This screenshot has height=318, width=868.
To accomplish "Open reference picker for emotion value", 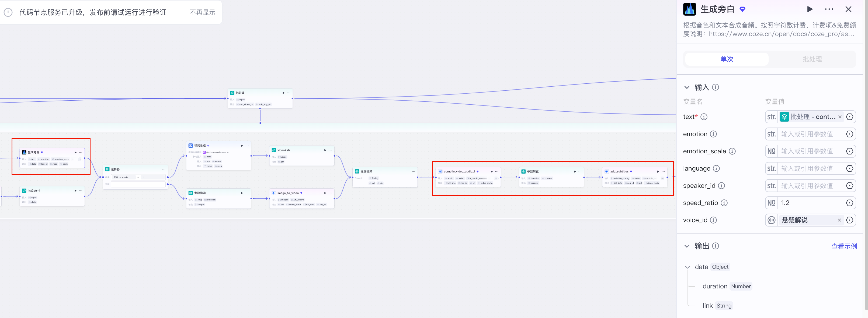I will (849, 134).
